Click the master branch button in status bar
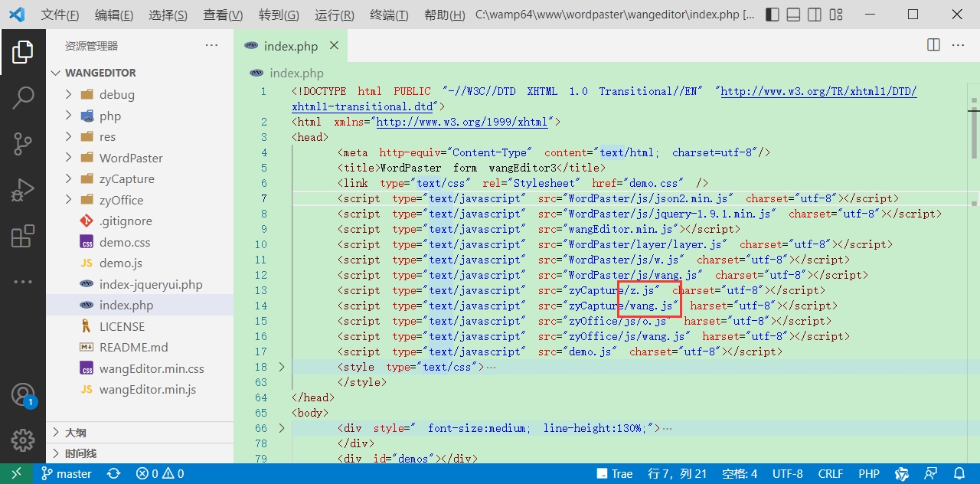The image size is (980, 484). [x=67, y=474]
